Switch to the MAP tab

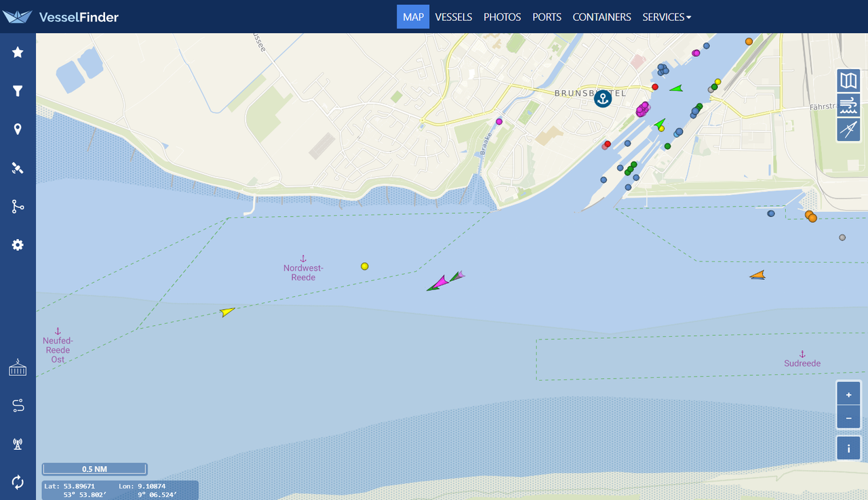point(413,17)
